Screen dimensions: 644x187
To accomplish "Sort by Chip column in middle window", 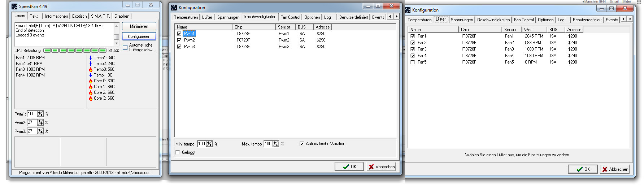I will coord(254,27).
